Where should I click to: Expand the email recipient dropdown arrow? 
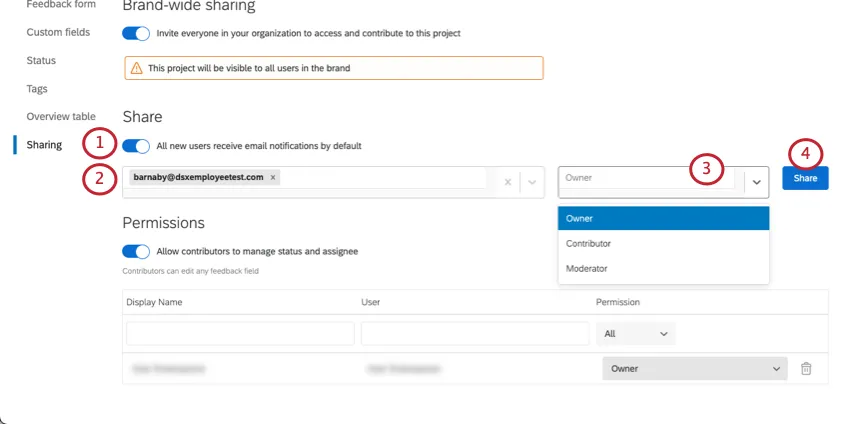[x=532, y=182]
